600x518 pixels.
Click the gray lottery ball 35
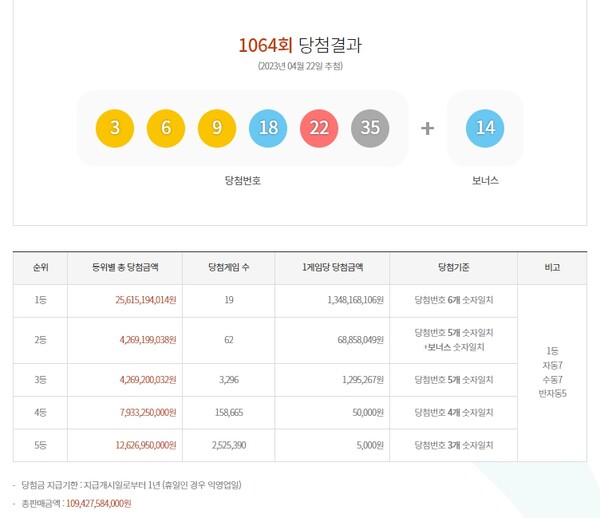[370, 128]
